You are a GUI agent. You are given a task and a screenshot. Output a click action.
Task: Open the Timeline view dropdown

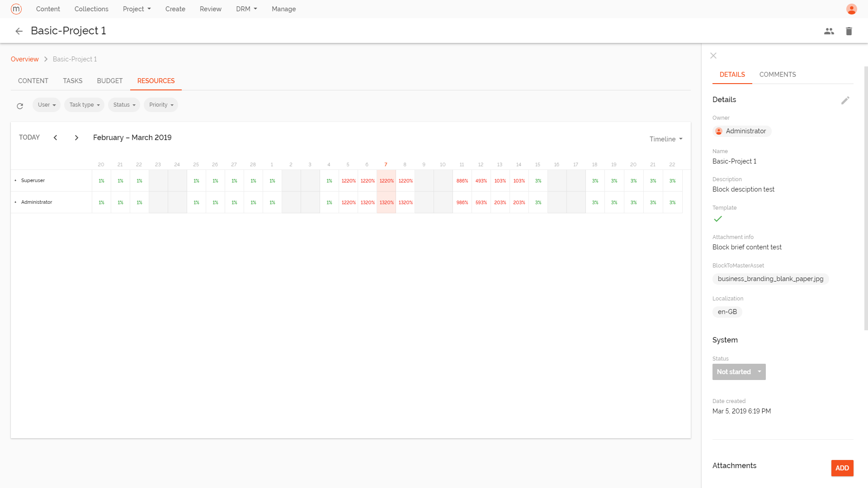pos(666,139)
